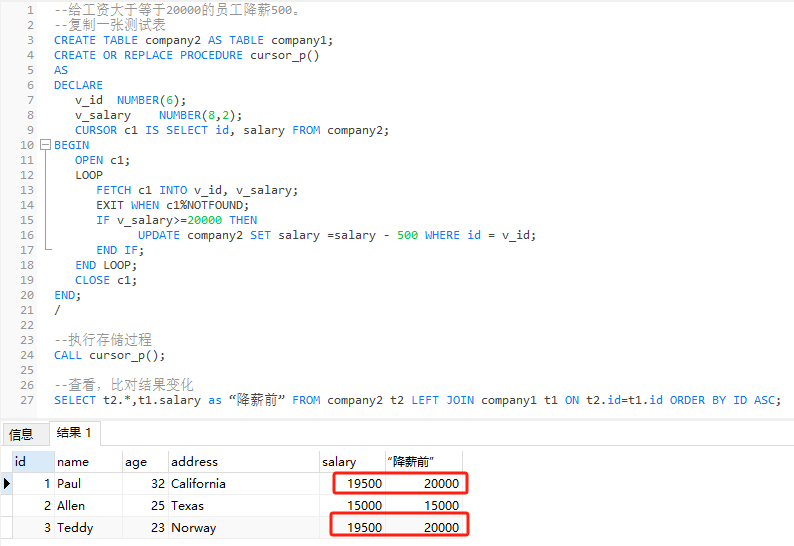The height and width of the screenshot is (546, 794).
Task: Click Teddy's 降薪前 cell showing 20000
Action: coord(423,527)
